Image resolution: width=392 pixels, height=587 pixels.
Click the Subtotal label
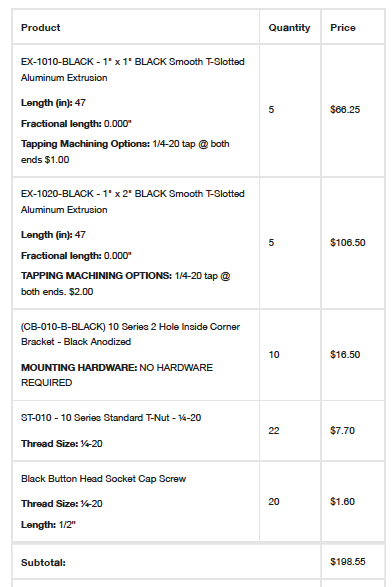pyautogui.click(x=43, y=563)
